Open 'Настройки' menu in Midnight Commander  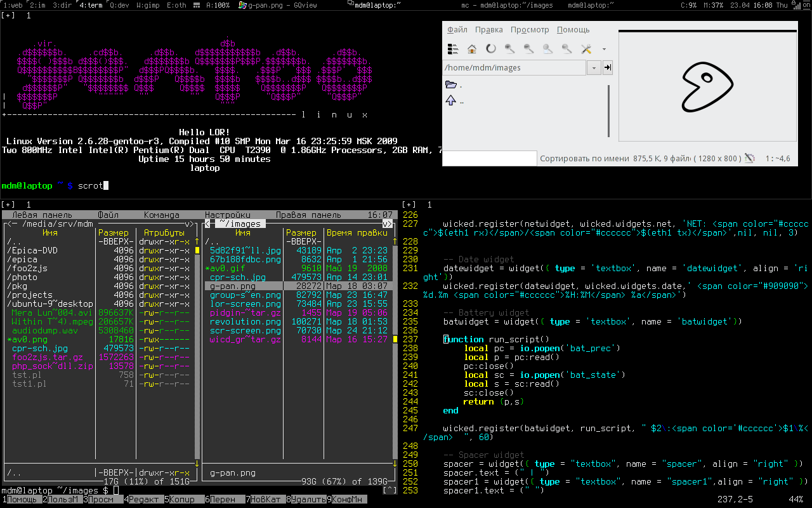(228, 215)
